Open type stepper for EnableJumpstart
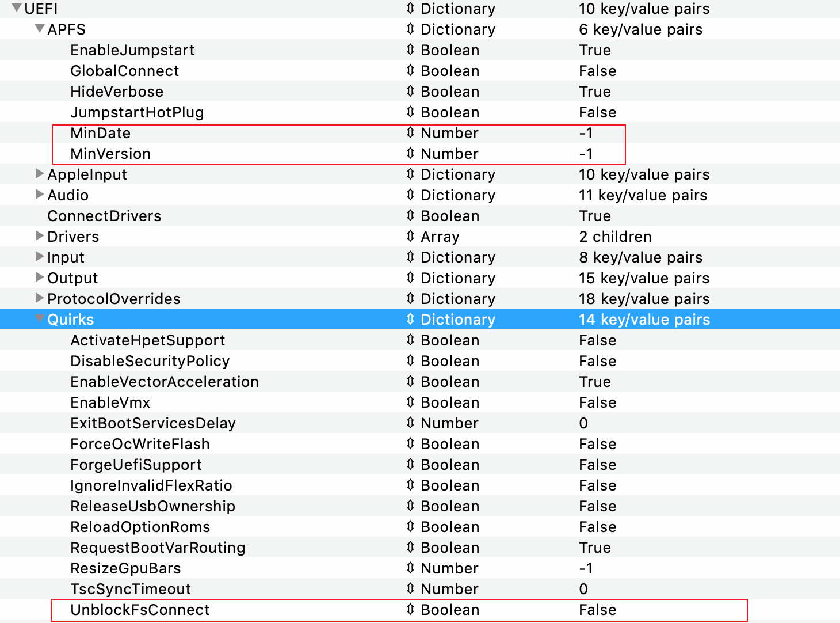Image resolution: width=840 pixels, height=623 pixels. 410,50
